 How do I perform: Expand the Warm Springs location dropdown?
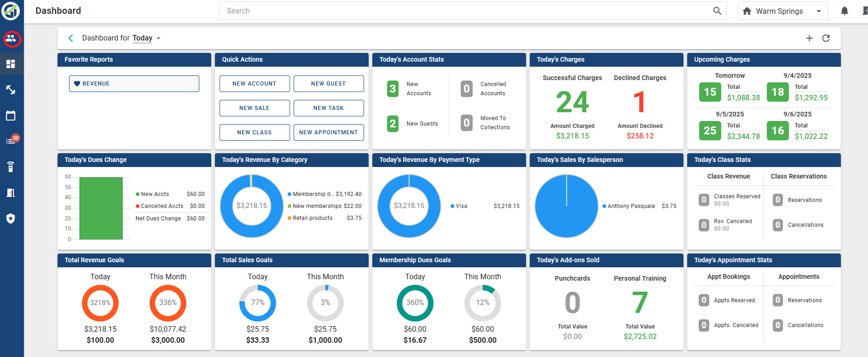tap(782, 11)
